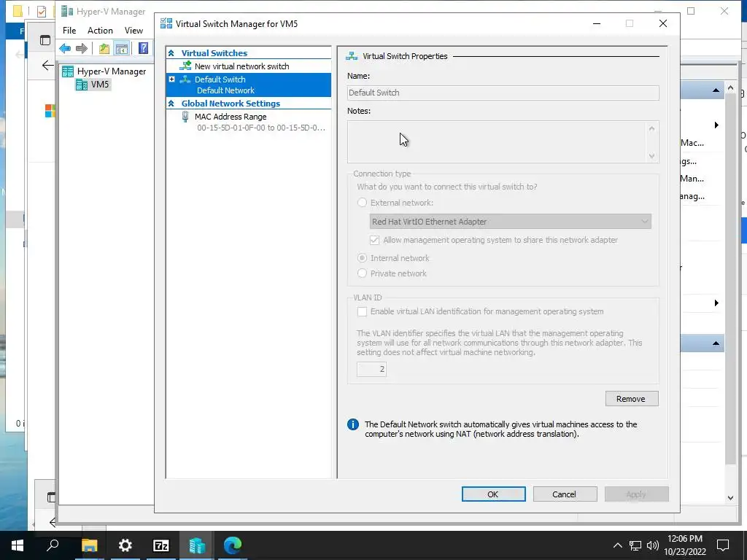Collapse the Virtual Switches section
This screenshot has height=560, width=747.
click(171, 53)
